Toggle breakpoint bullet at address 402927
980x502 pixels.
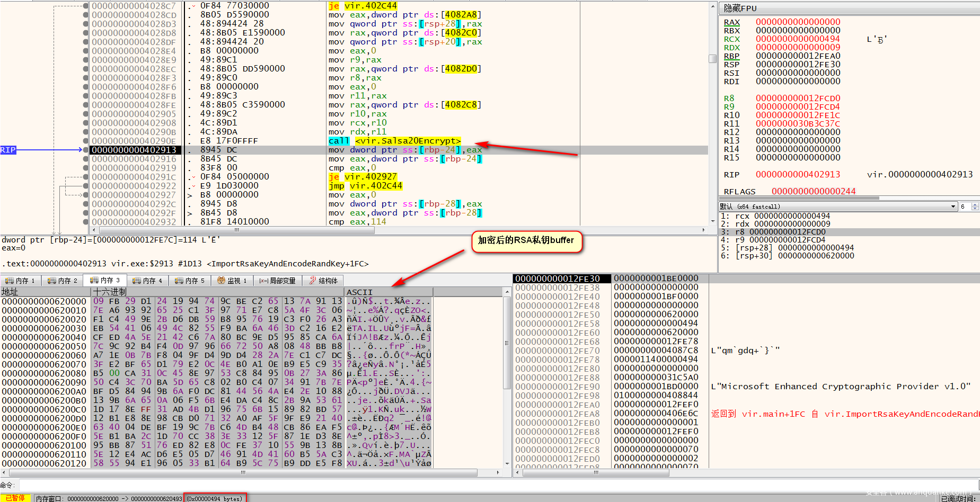[x=86, y=195]
